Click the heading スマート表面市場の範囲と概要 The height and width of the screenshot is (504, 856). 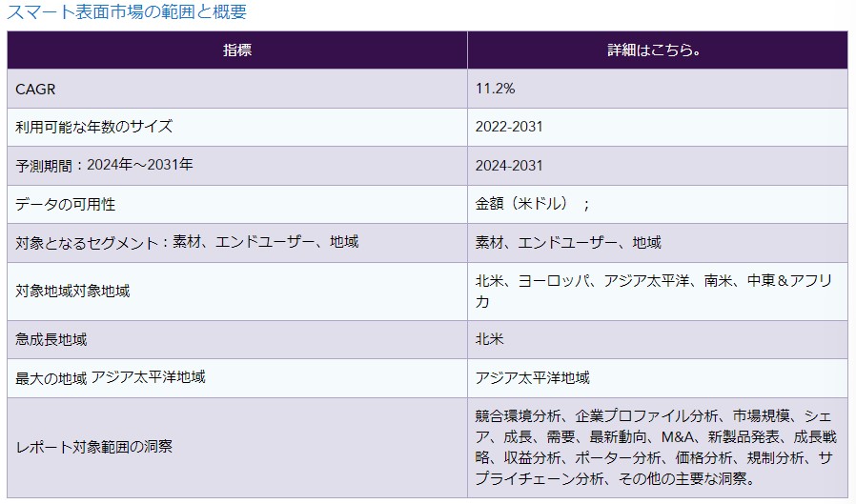click(127, 12)
